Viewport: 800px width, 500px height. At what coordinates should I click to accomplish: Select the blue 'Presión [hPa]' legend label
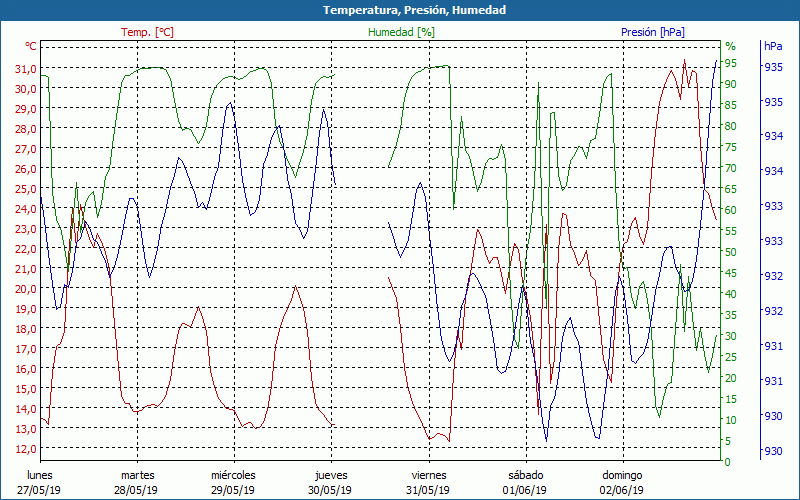[x=653, y=32]
